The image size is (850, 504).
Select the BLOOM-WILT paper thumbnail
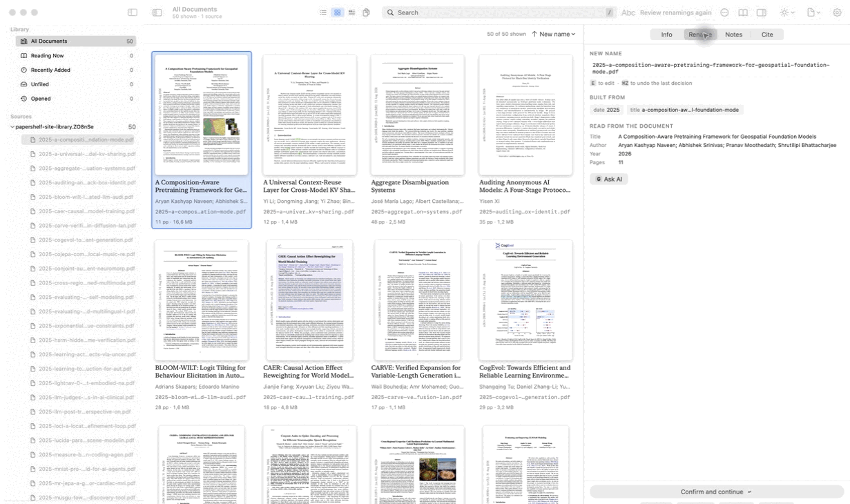pos(201,300)
